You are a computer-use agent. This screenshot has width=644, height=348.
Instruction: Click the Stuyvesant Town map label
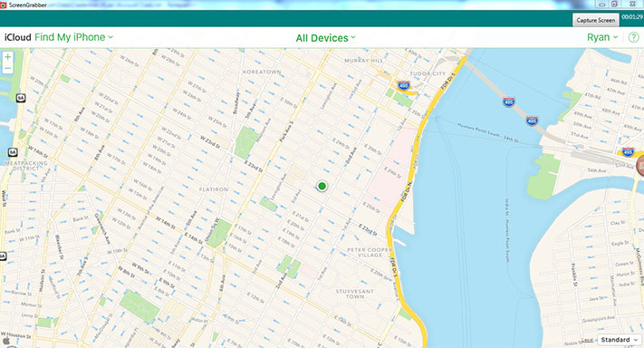(x=354, y=294)
